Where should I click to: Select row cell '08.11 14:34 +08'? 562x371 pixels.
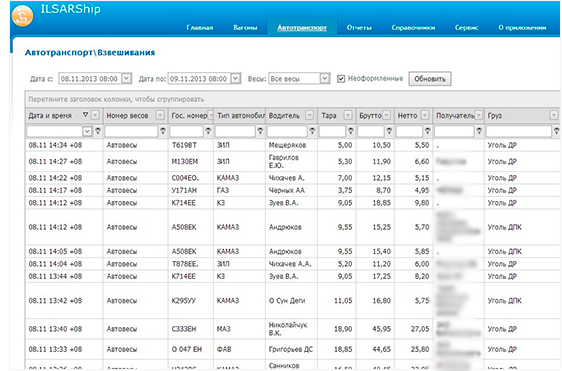(x=55, y=145)
